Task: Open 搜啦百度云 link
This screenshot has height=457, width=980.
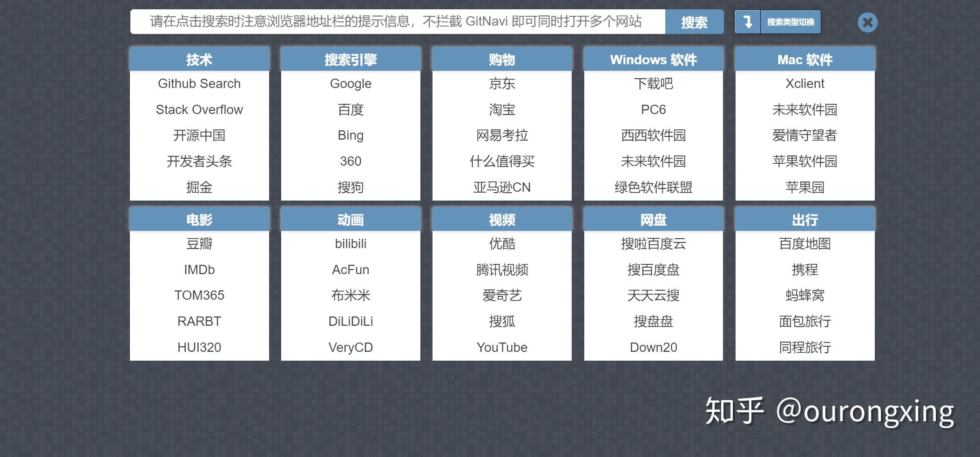Action: point(654,244)
